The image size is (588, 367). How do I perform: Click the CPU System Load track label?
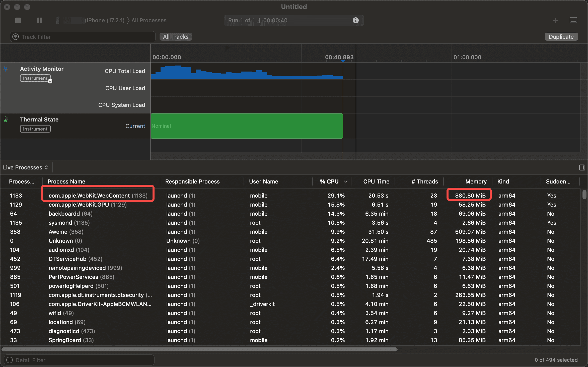click(x=122, y=105)
